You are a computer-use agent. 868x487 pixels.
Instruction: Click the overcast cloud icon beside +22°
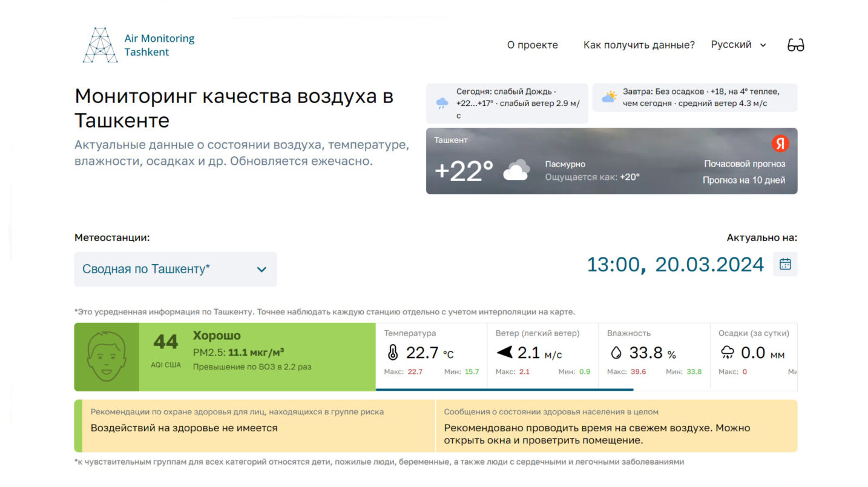click(516, 170)
